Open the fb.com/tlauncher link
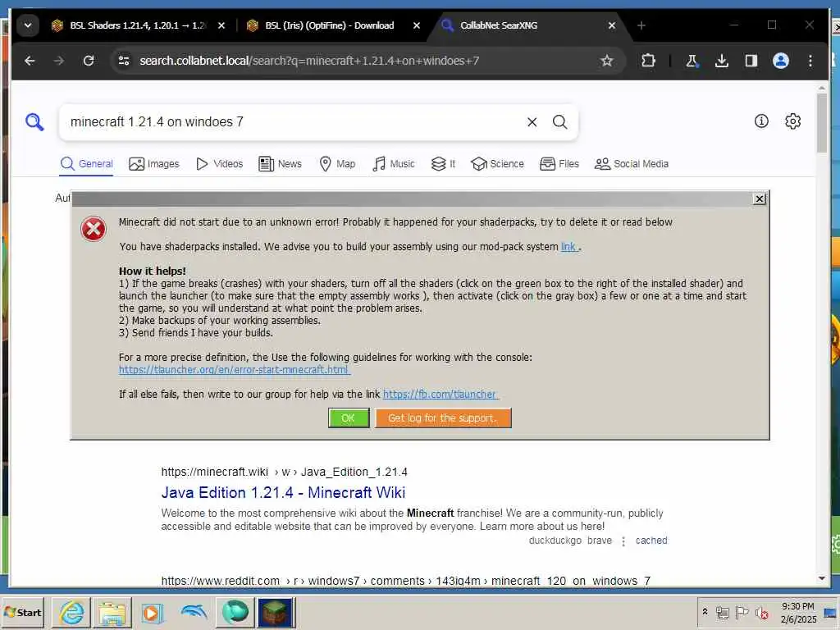The image size is (840, 630). click(440, 395)
